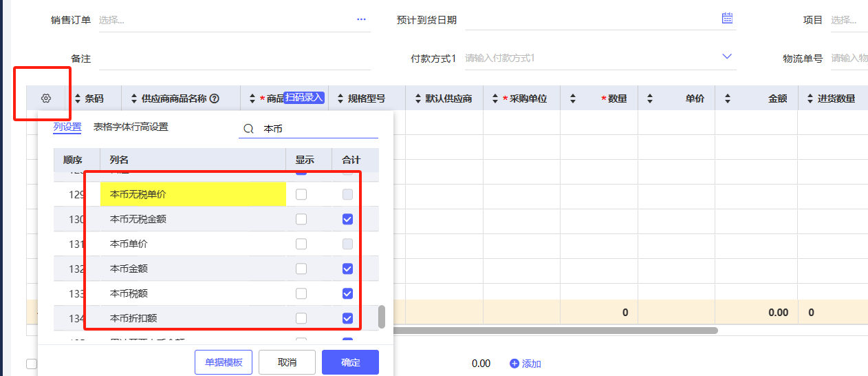
Task: Open calendar picker for 预计到货日期
Action: click(x=727, y=19)
